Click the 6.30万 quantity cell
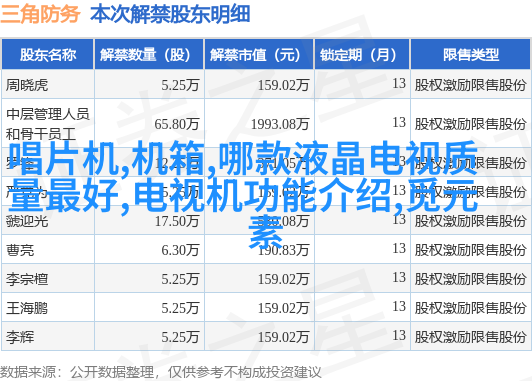Screen dimensions: 532x381 pyautogui.click(x=180, y=250)
